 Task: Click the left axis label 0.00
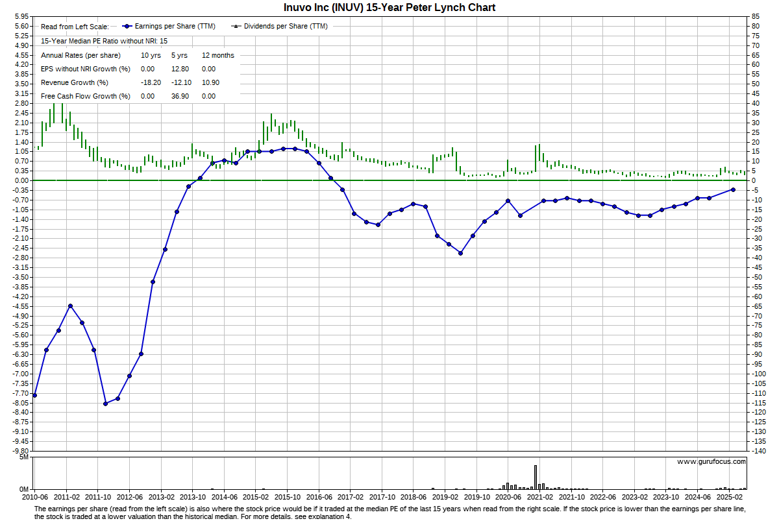tap(21, 180)
